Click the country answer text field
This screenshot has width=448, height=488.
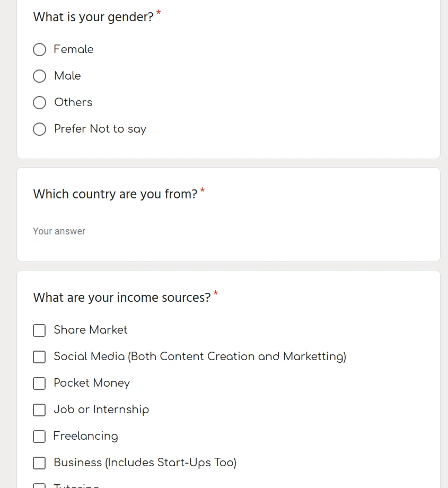click(x=130, y=231)
